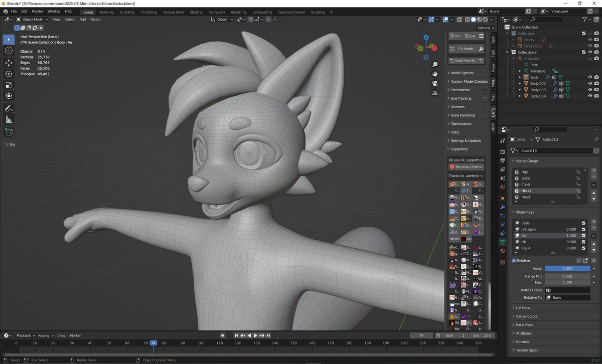
Task: Open the Edit menu
Action: [x=24, y=11]
